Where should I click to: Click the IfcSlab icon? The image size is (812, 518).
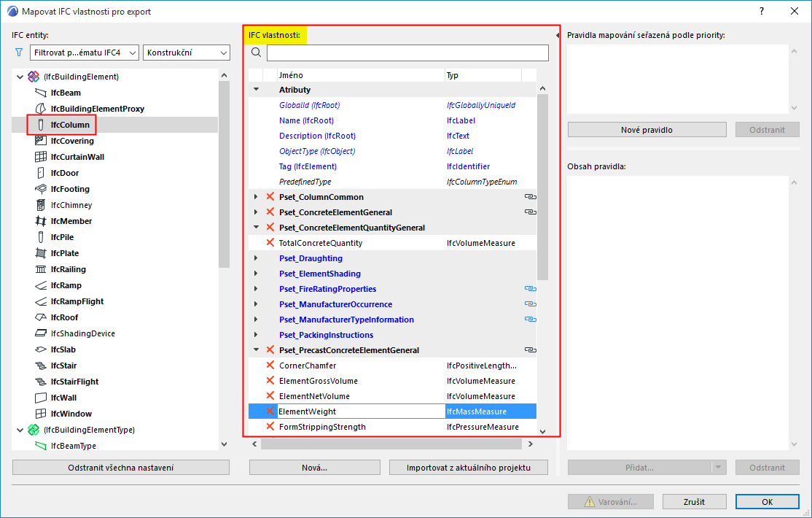pos(40,350)
